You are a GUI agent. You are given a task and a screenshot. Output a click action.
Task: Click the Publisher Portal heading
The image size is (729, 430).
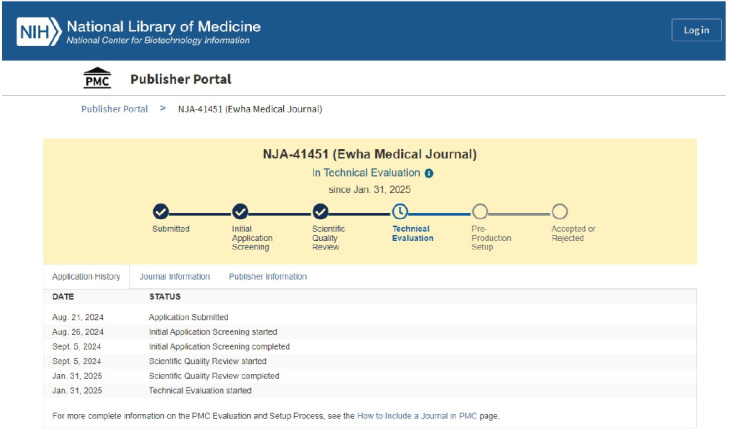(x=180, y=79)
